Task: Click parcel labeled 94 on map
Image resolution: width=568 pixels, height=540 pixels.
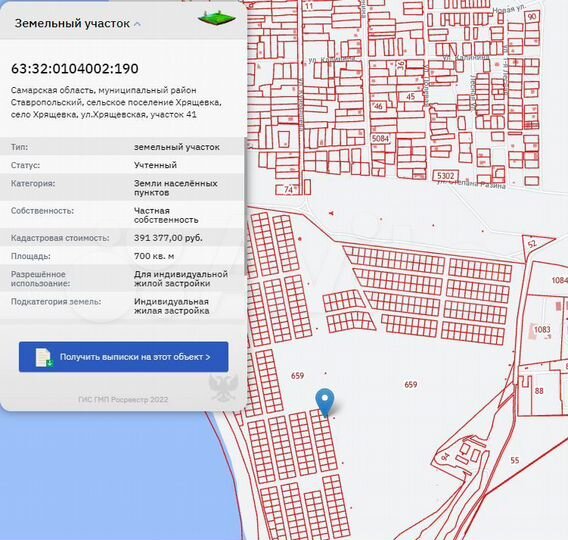Action: 446,456
